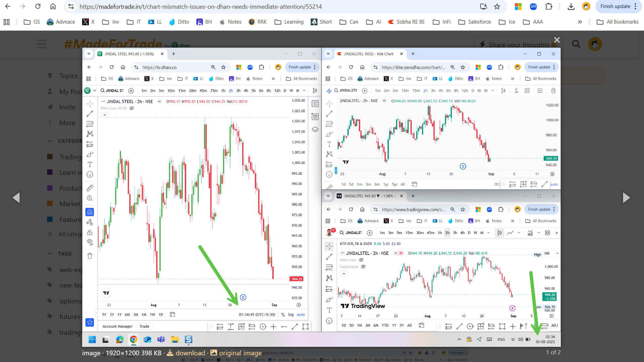Open the Salesforce bookmark folder
The height and width of the screenshot is (362, 644).
(475, 22)
